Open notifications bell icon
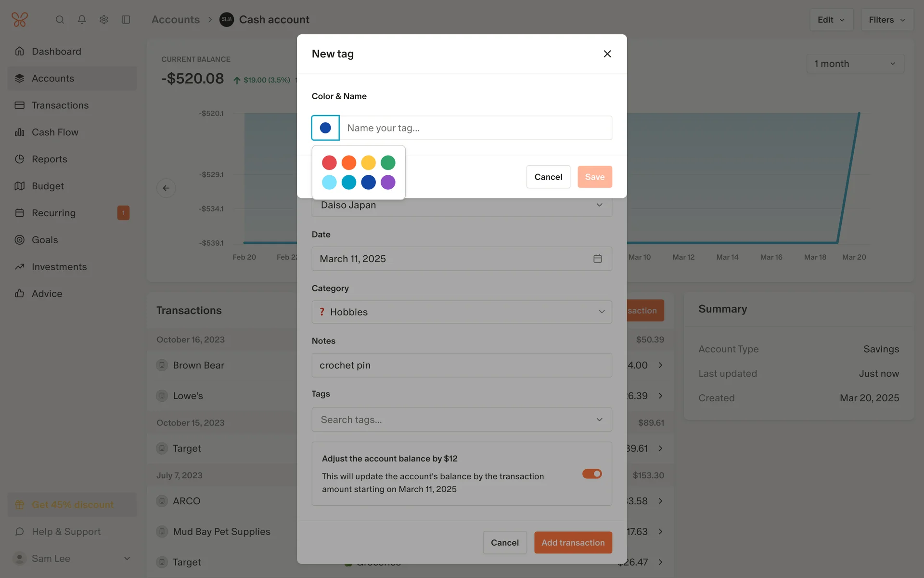The width and height of the screenshot is (924, 578). coord(82,20)
